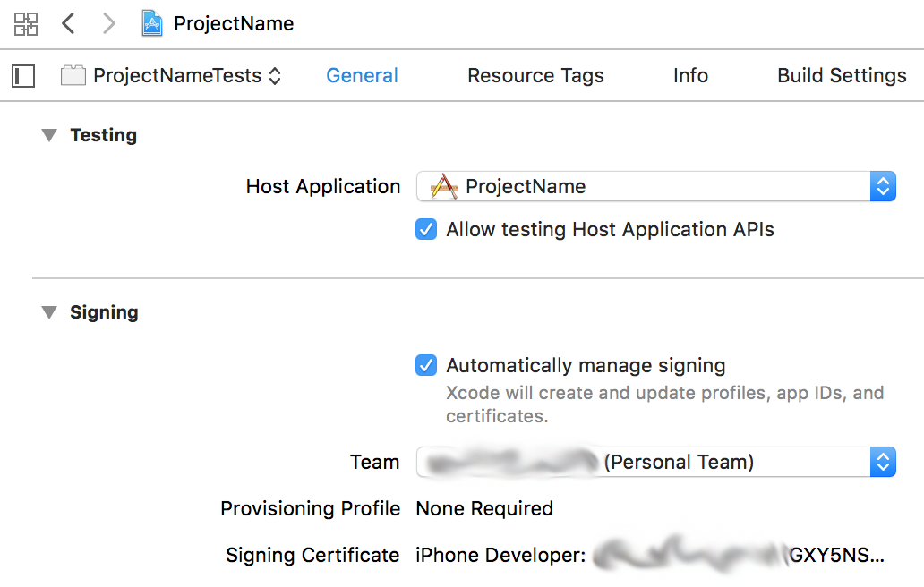Click the Signing Certificate label
This screenshot has height=587, width=924.
(x=312, y=555)
